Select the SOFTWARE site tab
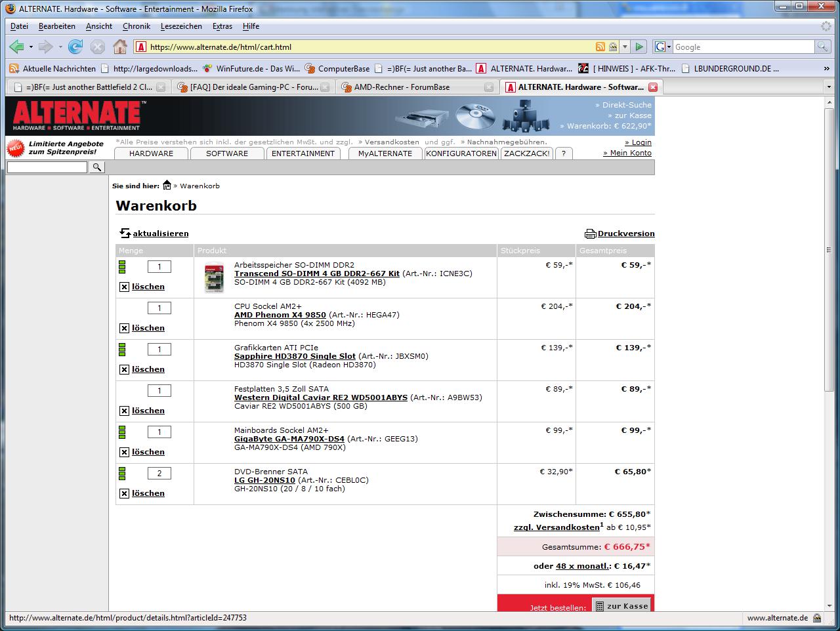Viewport: 840px width, 631px height. pos(227,153)
